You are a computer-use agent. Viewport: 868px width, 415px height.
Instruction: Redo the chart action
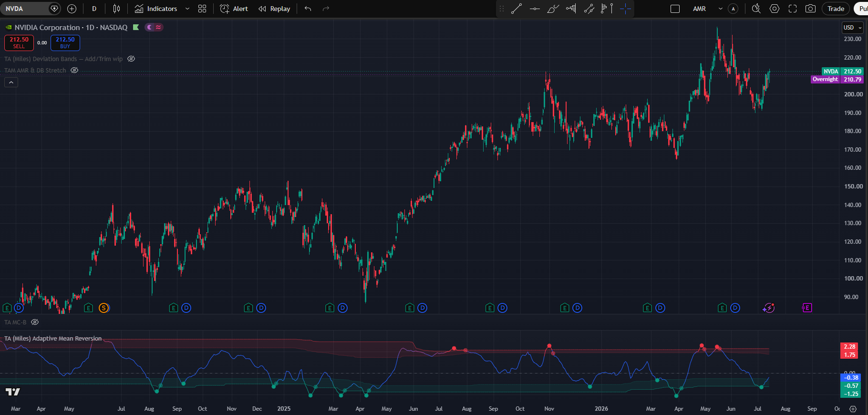click(326, 9)
